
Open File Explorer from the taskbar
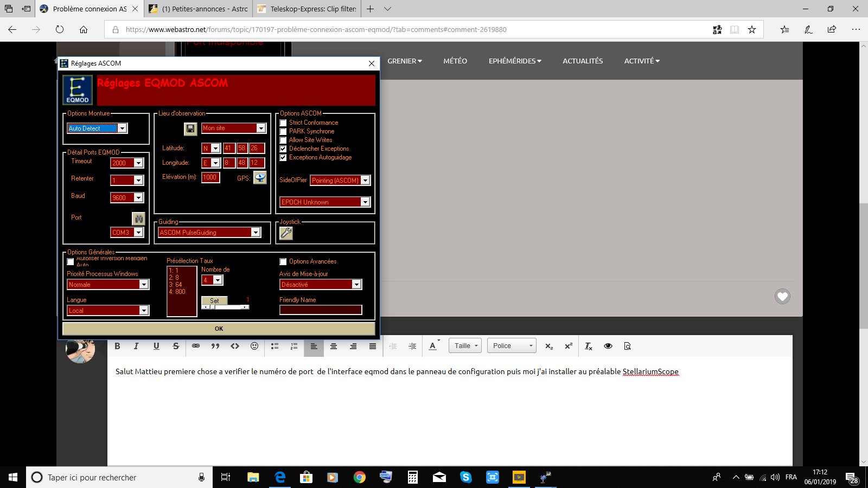(x=253, y=477)
